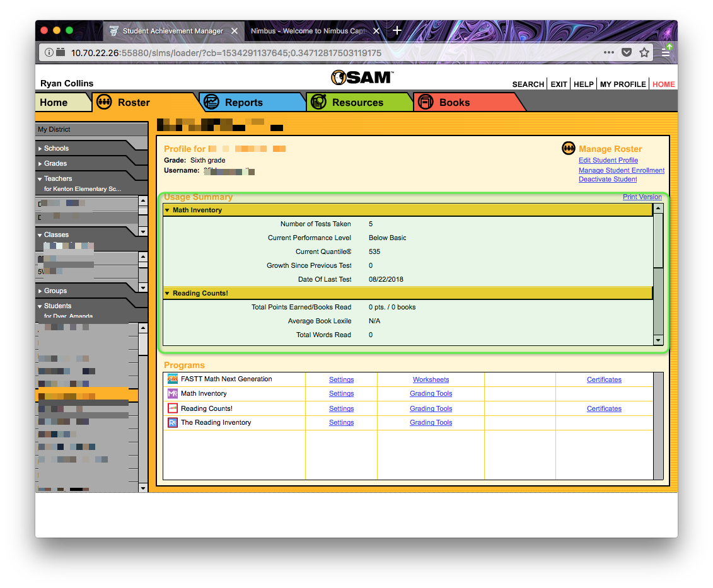Image resolution: width=713 pixels, height=588 pixels.
Task: Open Certificates for Reading Counts!
Action: click(x=604, y=408)
